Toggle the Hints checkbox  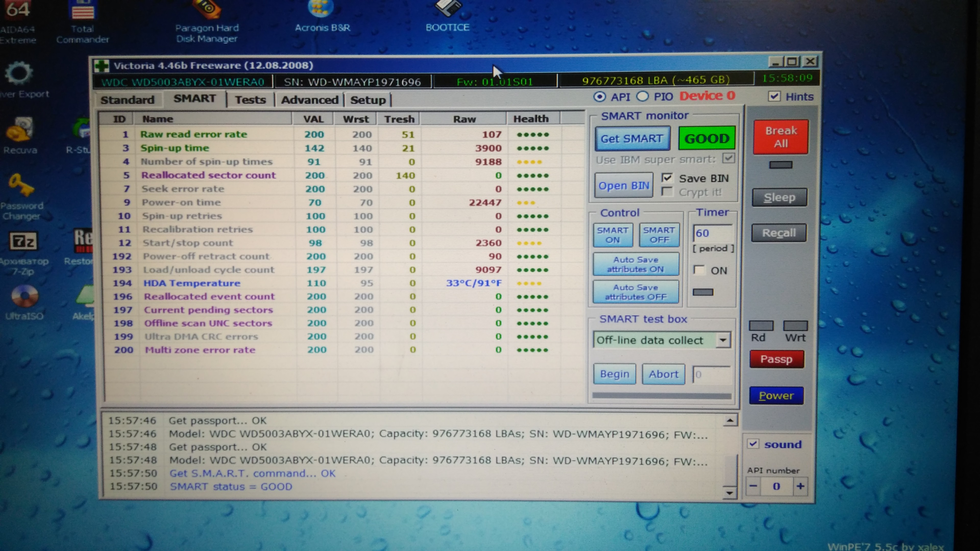774,97
